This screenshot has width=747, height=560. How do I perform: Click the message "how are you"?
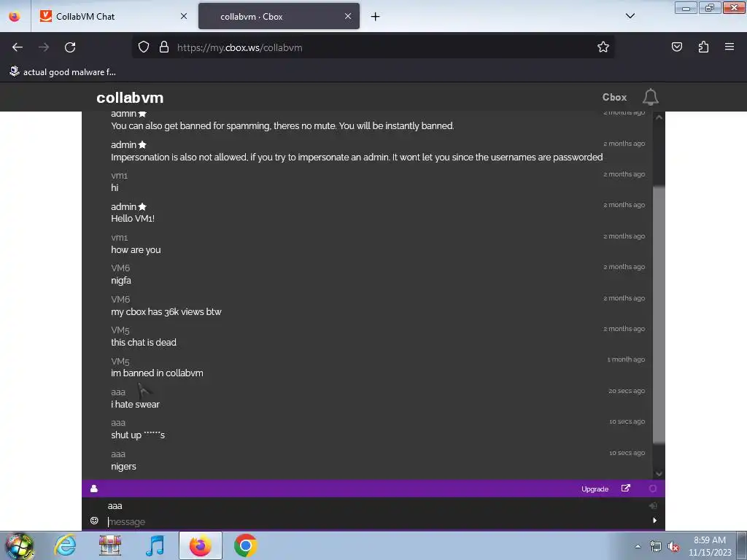pos(135,250)
